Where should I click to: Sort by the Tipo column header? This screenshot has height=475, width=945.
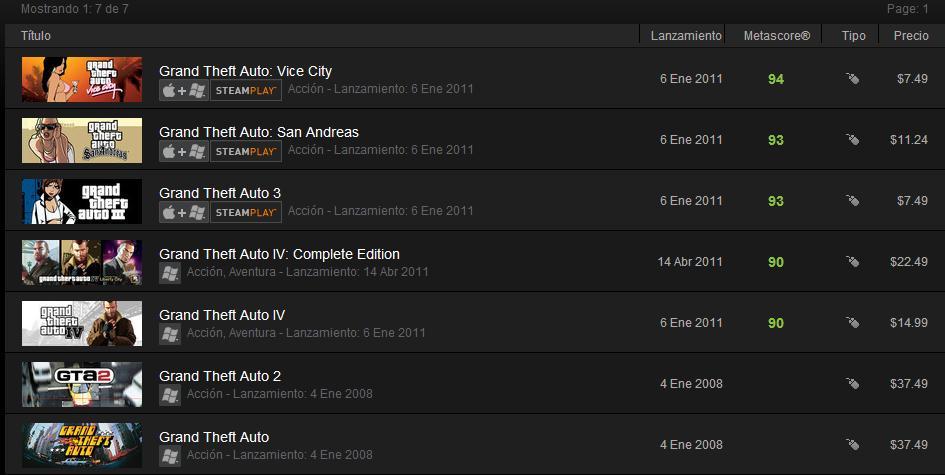pyautogui.click(x=853, y=36)
